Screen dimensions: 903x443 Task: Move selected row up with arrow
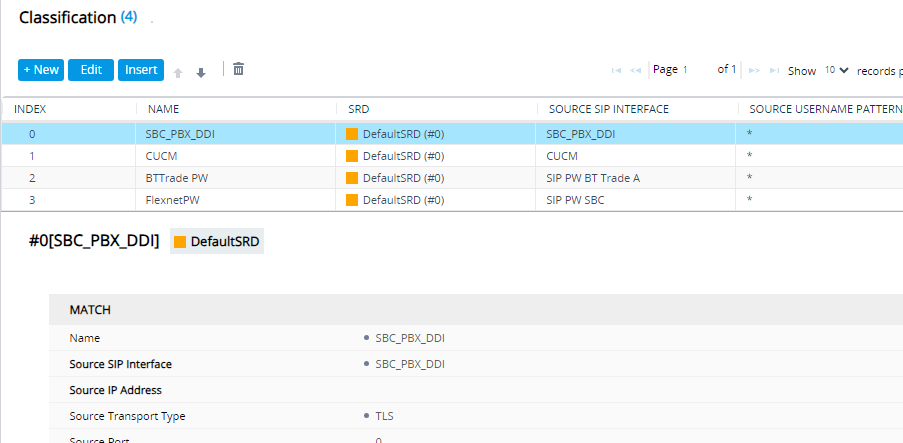(178, 73)
